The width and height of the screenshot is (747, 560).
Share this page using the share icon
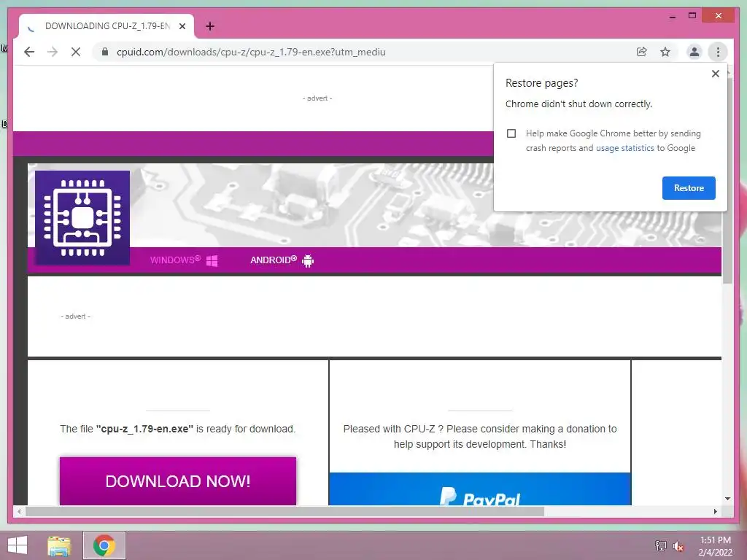[642, 52]
